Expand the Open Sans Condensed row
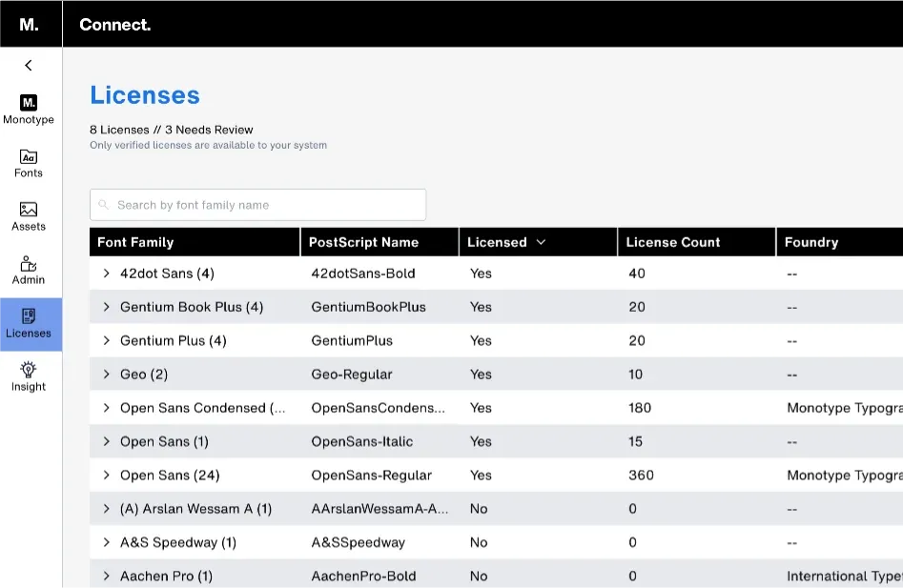 [x=106, y=408]
